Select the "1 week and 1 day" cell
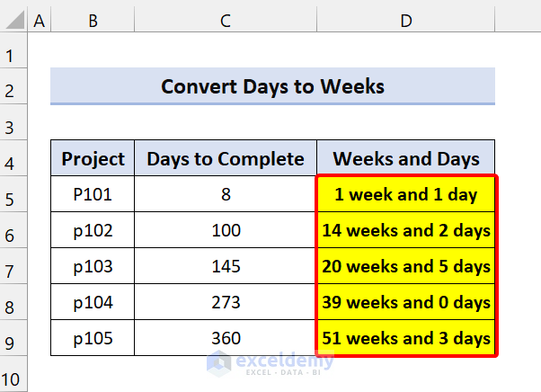 (406, 194)
